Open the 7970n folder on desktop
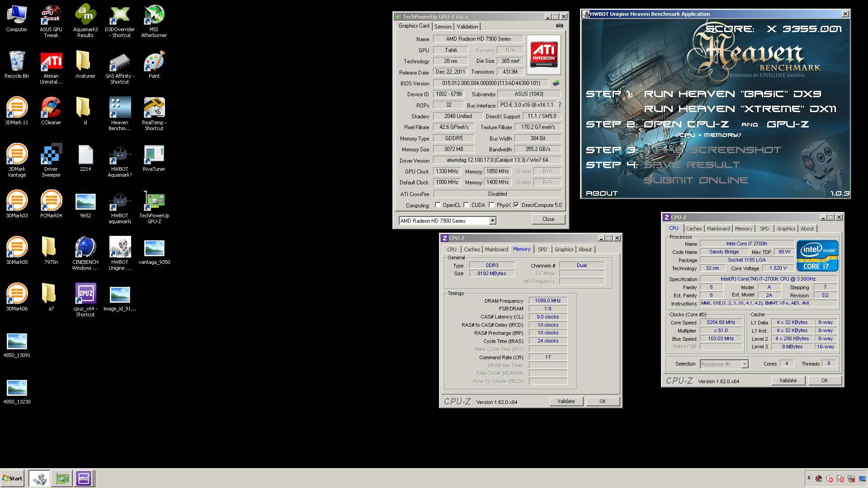The width and height of the screenshot is (868, 488). (51, 251)
